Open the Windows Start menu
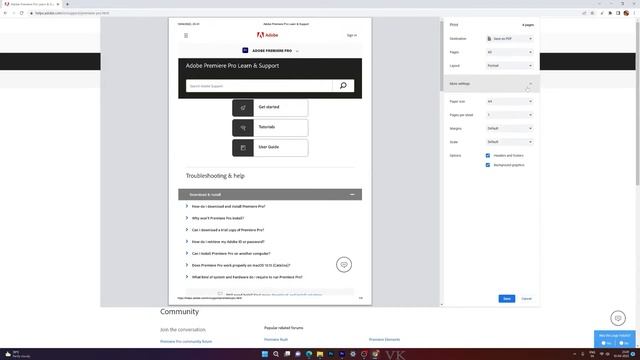Image resolution: width=640 pixels, height=360 pixels. coord(265,354)
